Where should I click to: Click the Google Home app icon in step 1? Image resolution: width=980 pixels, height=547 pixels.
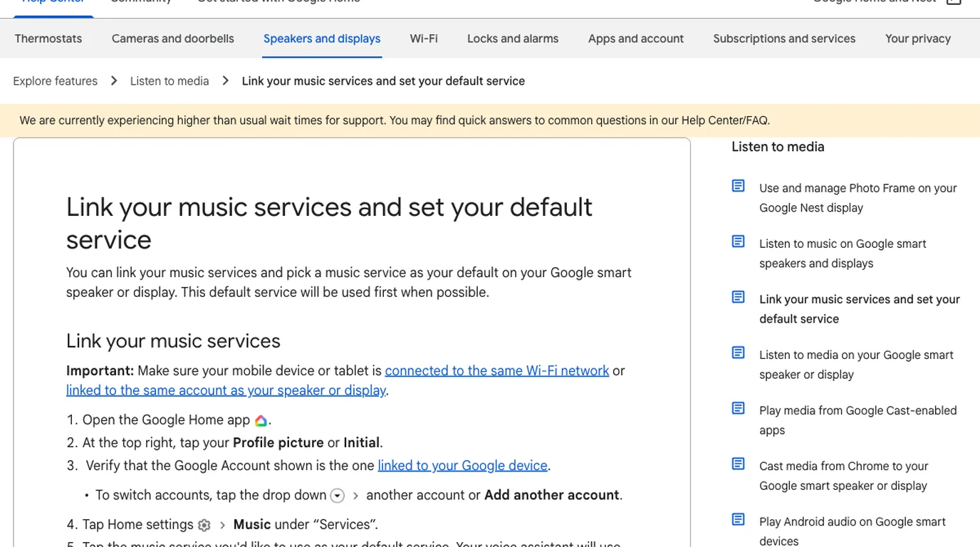click(x=261, y=420)
